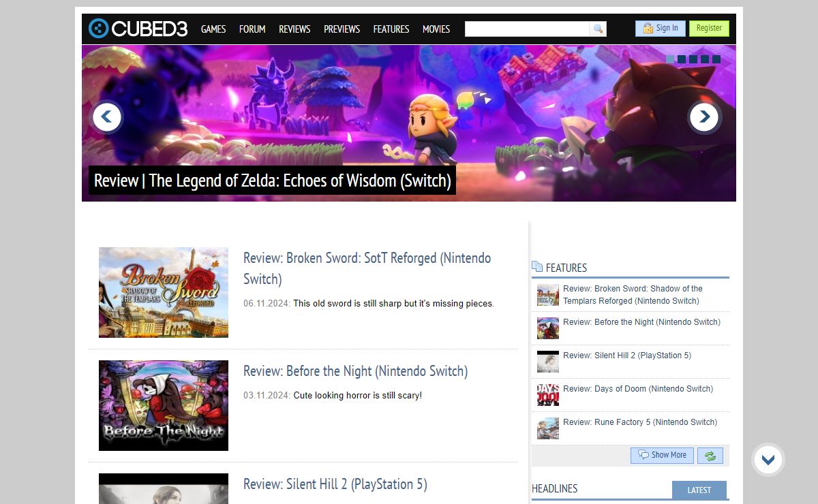Screen dimensions: 818x504
Task: Select second carousel indicator dot
Action: [682, 59]
